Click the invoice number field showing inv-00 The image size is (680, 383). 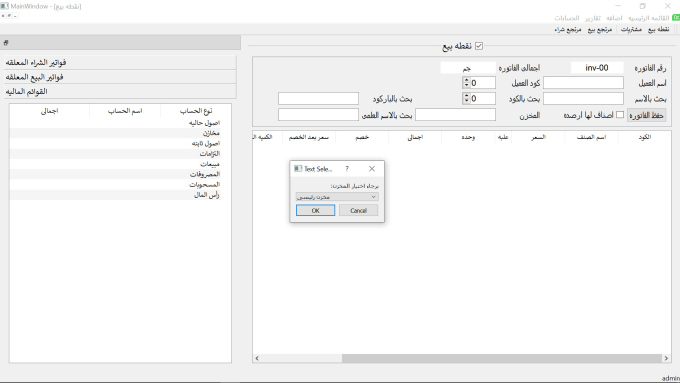tap(597, 68)
